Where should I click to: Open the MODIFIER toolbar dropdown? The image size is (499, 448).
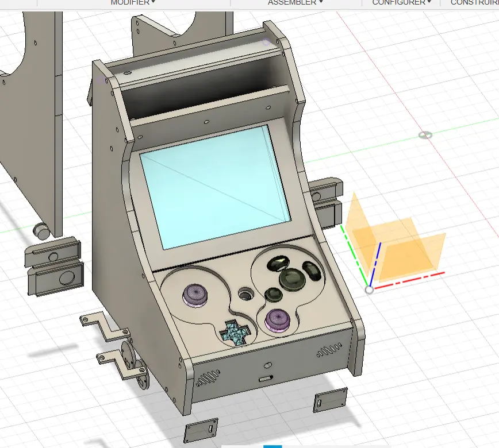click(x=133, y=2)
